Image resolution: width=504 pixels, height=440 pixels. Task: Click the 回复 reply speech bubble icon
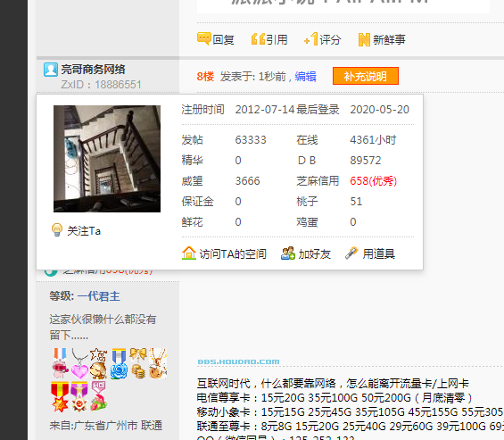203,39
